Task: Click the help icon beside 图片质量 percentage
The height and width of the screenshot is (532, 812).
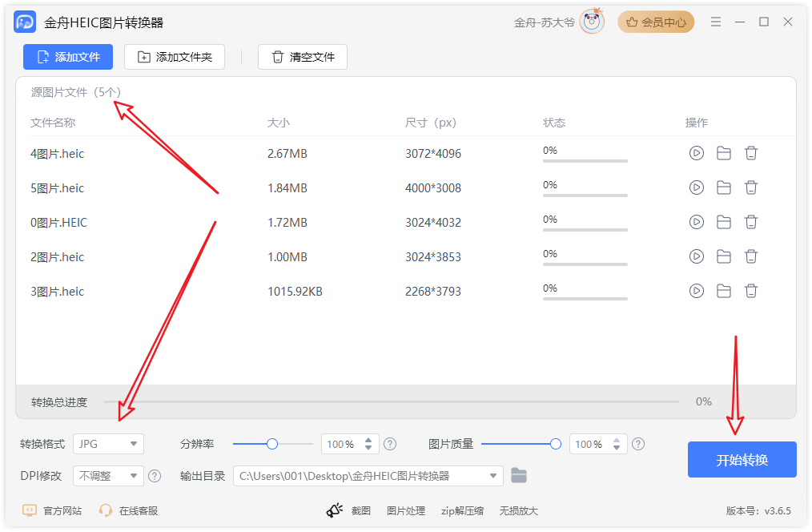Action: pyautogui.click(x=638, y=444)
